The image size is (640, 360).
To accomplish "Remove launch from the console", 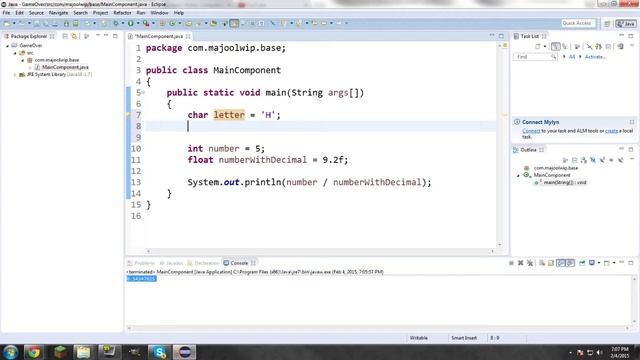I will click(x=521, y=263).
